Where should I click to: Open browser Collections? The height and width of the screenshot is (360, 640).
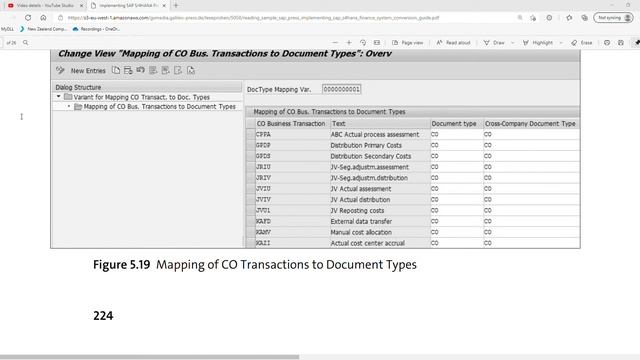click(x=584, y=18)
